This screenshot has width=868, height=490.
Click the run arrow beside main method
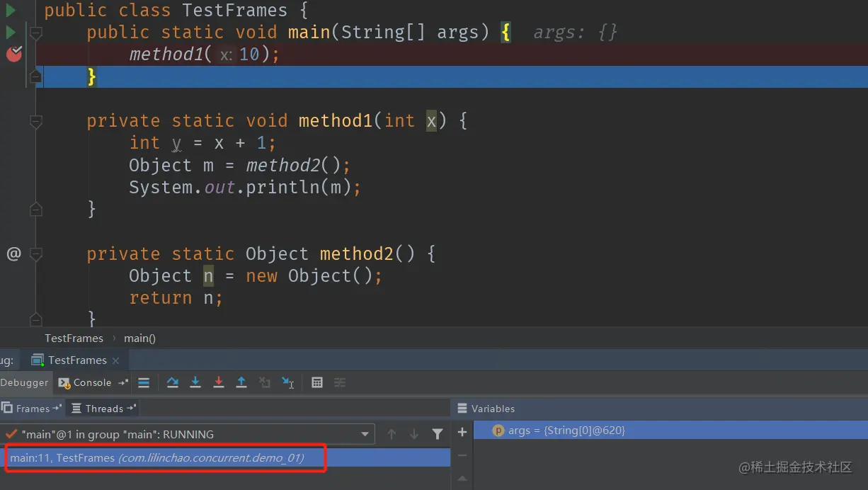click(x=11, y=33)
